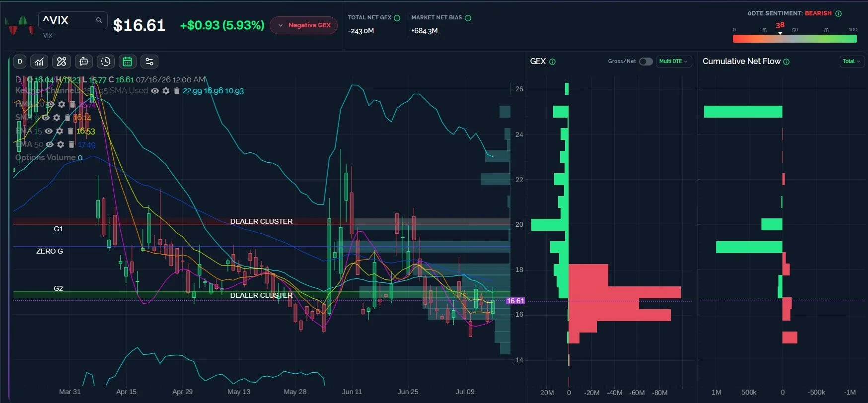Viewport: 868px width, 403px height.
Task: Expand the Negative GEX pill dropdown
Action: pos(304,25)
